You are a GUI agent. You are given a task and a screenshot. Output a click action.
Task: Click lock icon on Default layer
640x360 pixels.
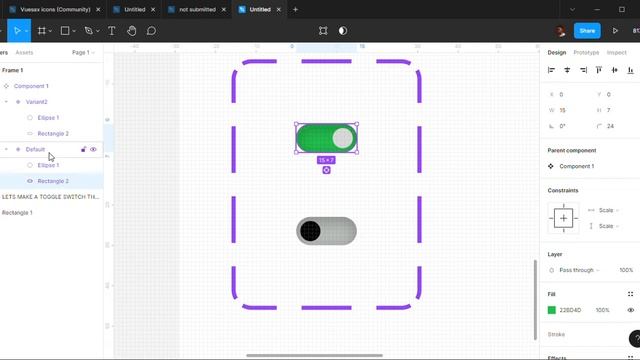click(x=83, y=149)
